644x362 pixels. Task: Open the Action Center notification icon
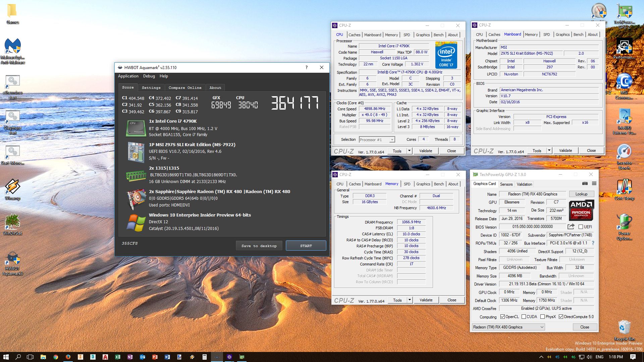click(x=633, y=357)
